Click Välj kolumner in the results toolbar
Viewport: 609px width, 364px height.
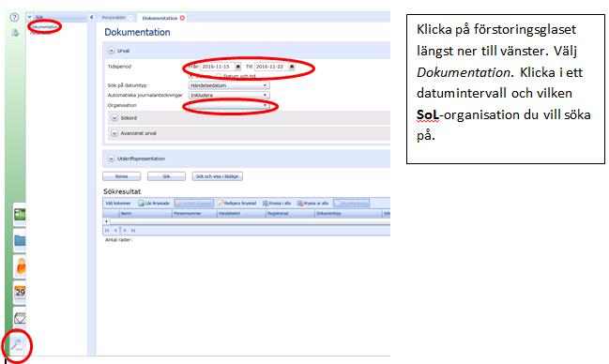118,204
